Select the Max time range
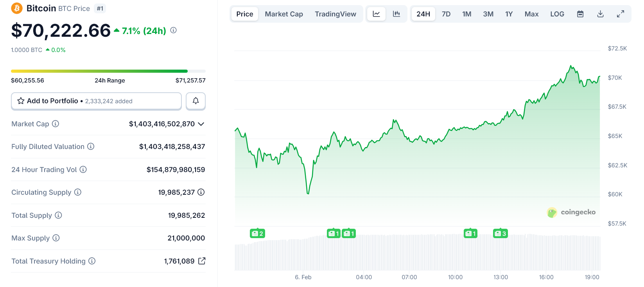 tap(531, 14)
